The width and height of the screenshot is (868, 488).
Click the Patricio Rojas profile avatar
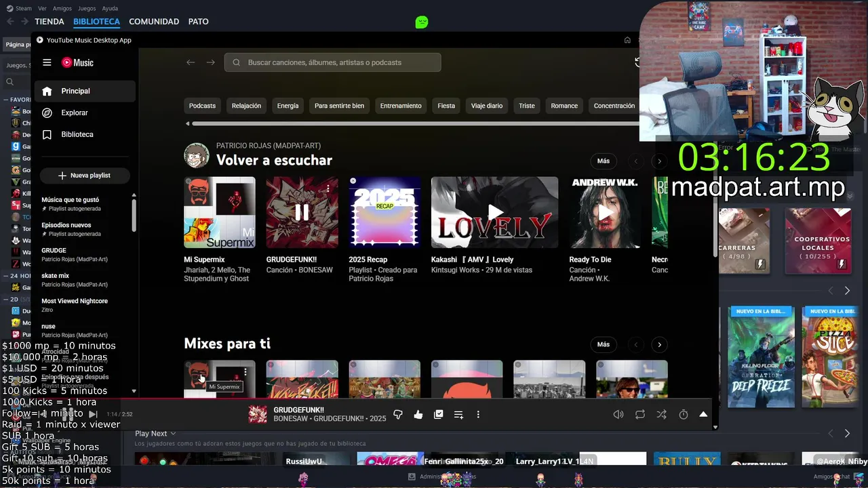coord(197,155)
